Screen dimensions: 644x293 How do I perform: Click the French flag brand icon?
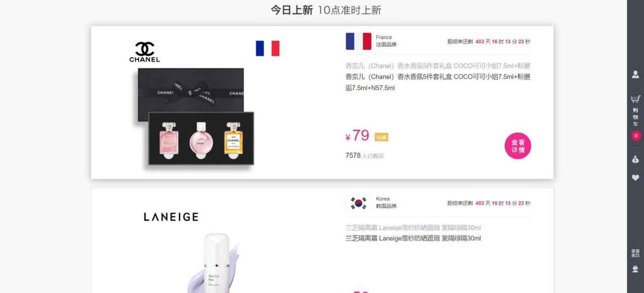[358, 41]
